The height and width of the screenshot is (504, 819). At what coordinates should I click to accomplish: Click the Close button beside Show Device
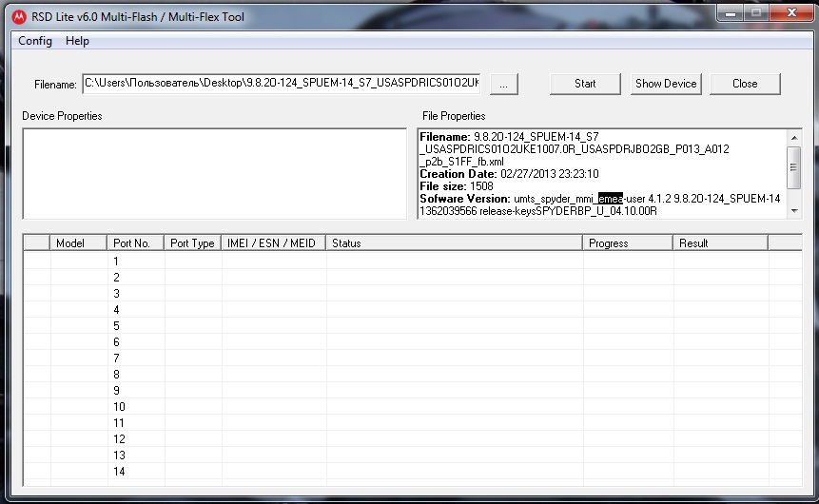click(x=745, y=84)
